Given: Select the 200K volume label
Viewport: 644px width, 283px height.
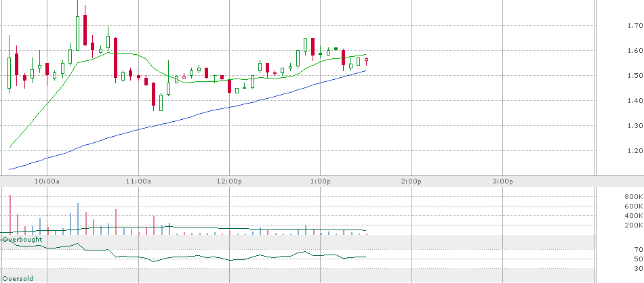Looking at the screenshot, I should [x=634, y=225].
